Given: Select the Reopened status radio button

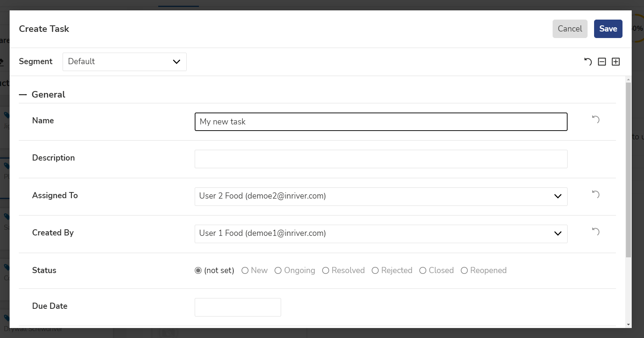Looking at the screenshot, I should (x=464, y=270).
